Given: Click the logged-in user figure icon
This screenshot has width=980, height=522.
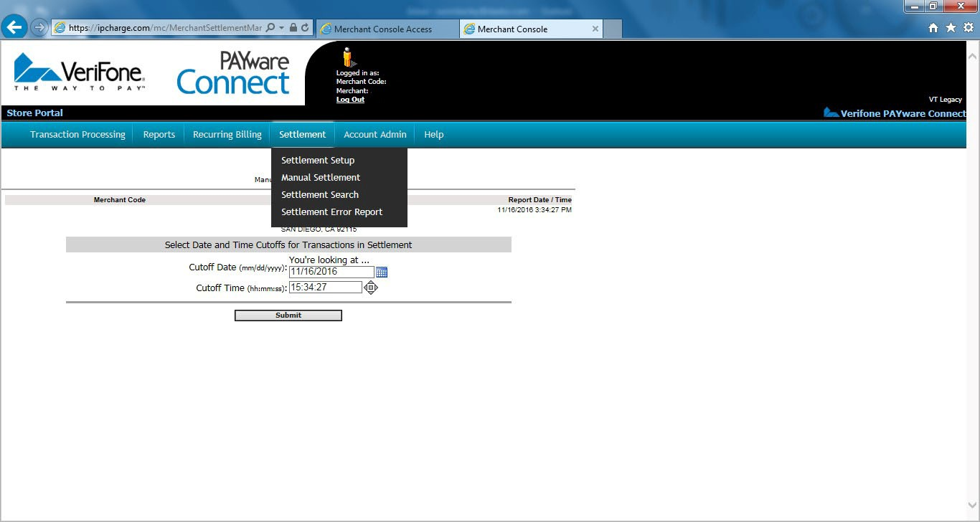Looking at the screenshot, I should [349, 57].
